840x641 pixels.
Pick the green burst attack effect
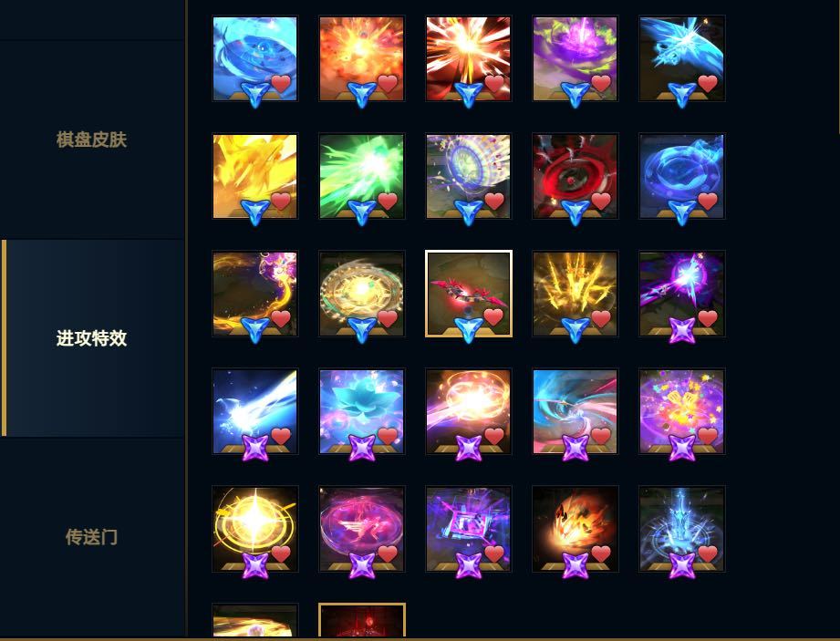[x=361, y=176]
